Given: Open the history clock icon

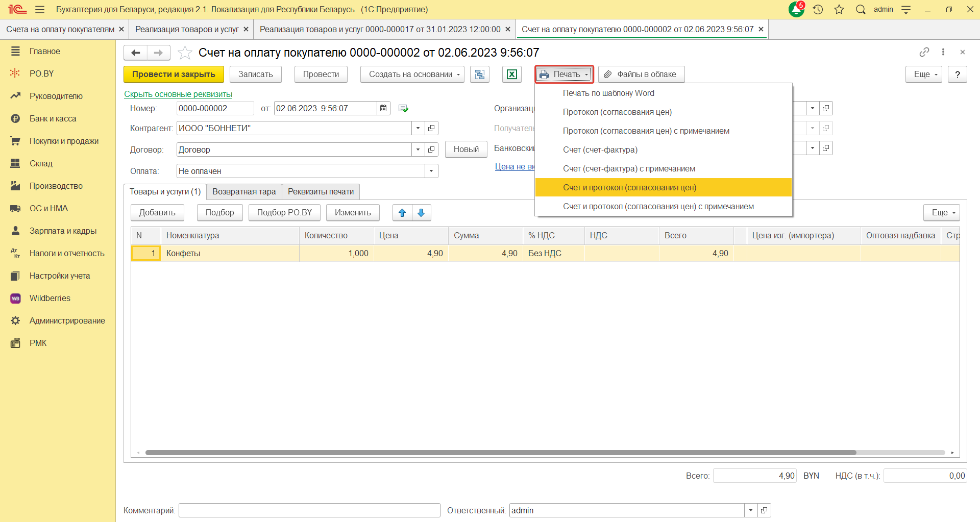Looking at the screenshot, I should pyautogui.click(x=818, y=10).
